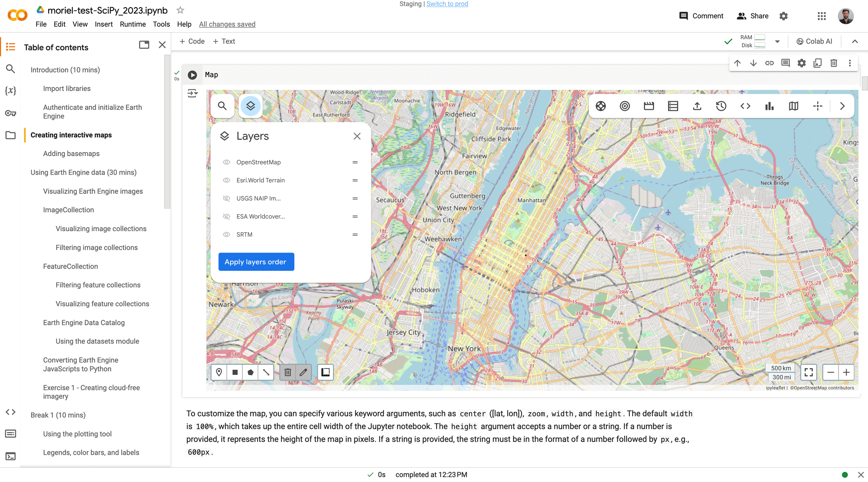Add a new Text cell
This screenshot has height=482, width=868.
tap(224, 41)
